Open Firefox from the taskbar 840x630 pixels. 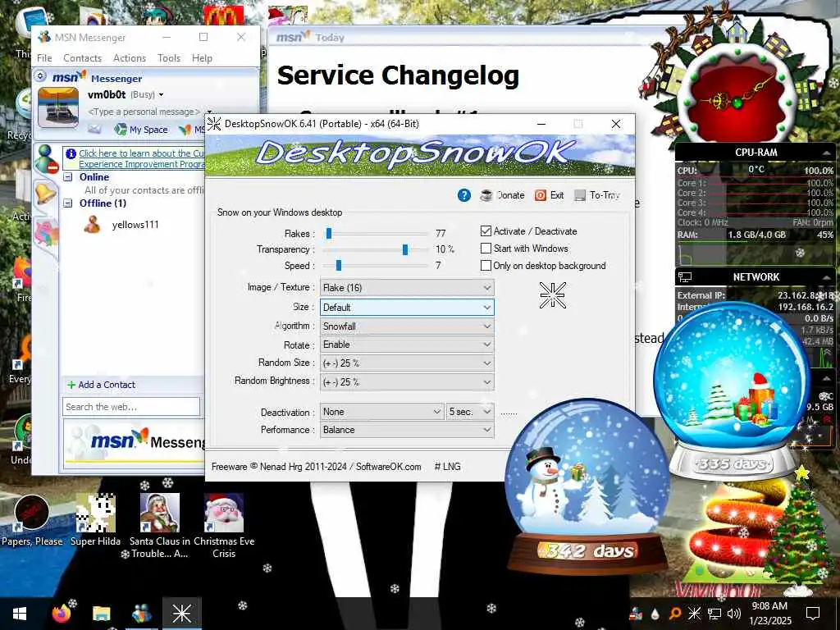(x=61, y=614)
